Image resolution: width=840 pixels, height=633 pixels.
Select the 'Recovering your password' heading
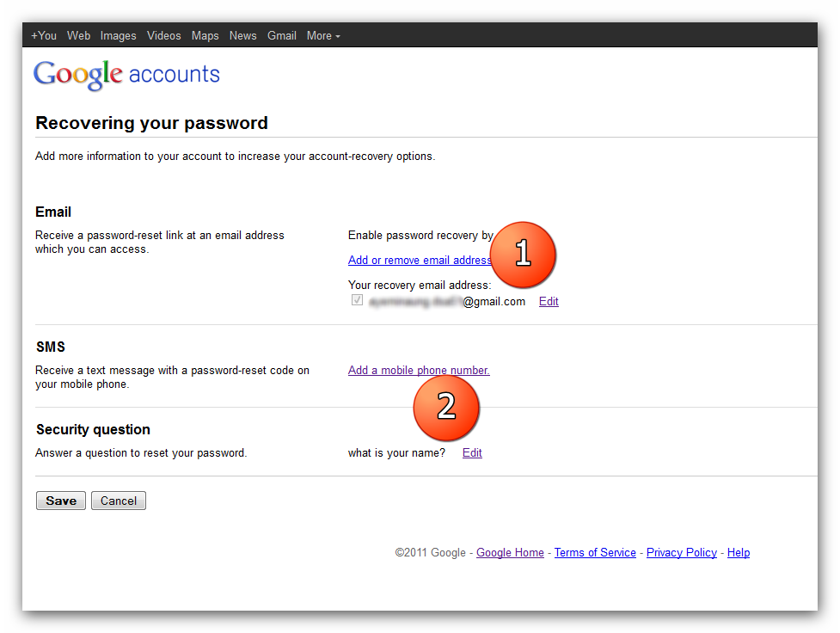[151, 123]
